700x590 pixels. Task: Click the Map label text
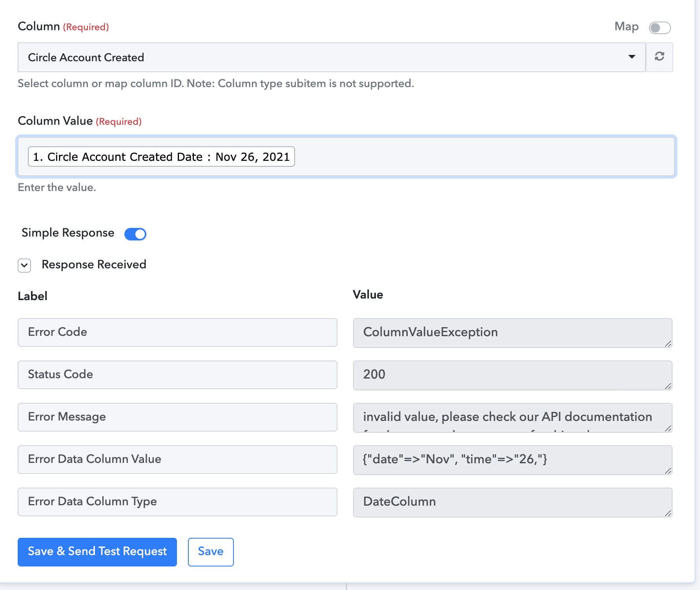coord(626,27)
